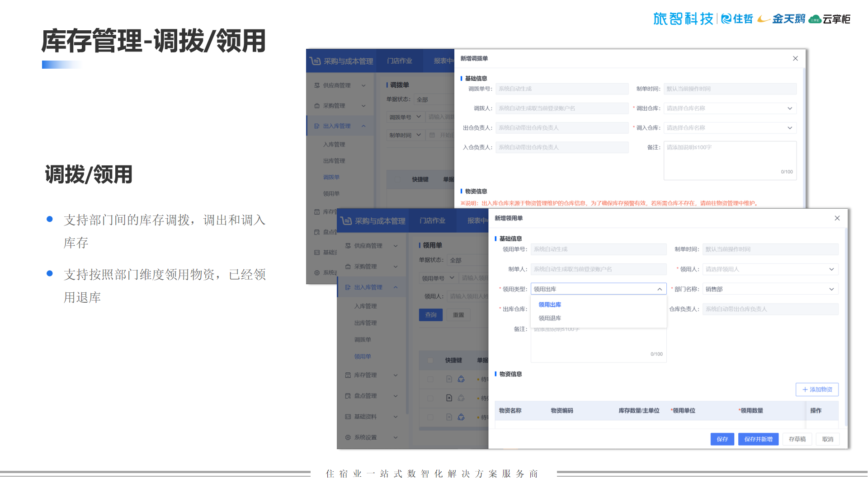Click the 库存管理 box icon in lower sidebar
This screenshot has width=868, height=488.
tap(348, 375)
